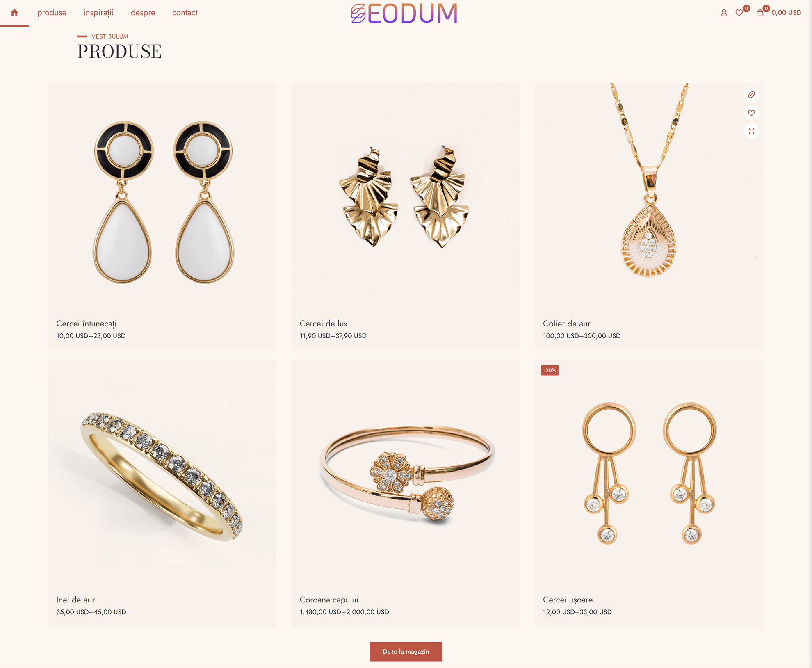812x668 pixels.
Task: Open the wishlist heart in header
Action: tap(739, 13)
